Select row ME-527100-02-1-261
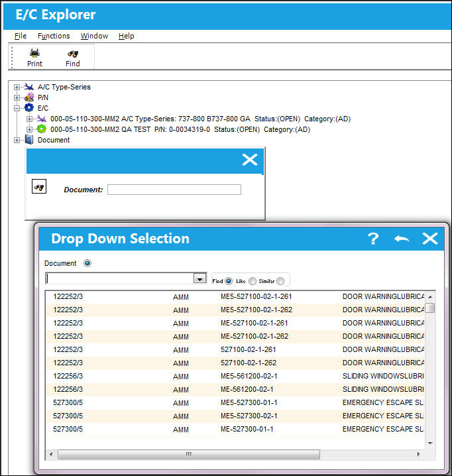The height and width of the screenshot is (476, 452). tap(235, 324)
